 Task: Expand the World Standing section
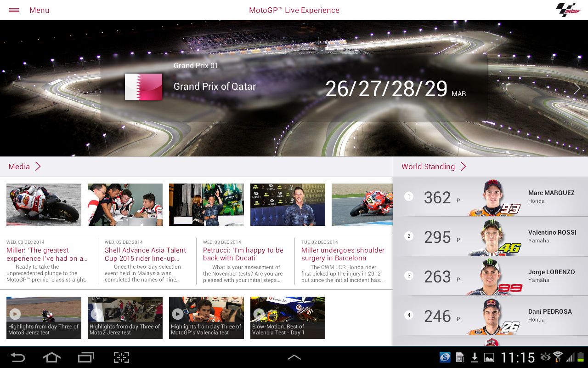coord(433,167)
